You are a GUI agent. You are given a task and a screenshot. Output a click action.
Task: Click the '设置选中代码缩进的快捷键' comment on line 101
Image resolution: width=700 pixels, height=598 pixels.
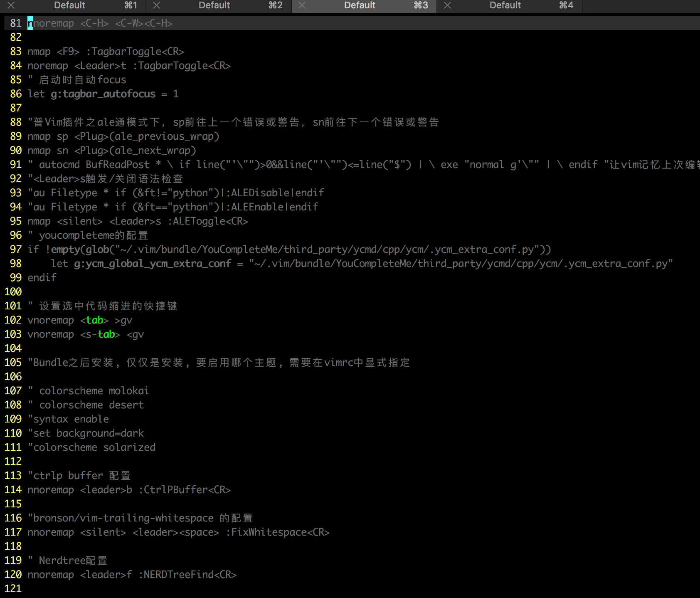(x=103, y=306)
